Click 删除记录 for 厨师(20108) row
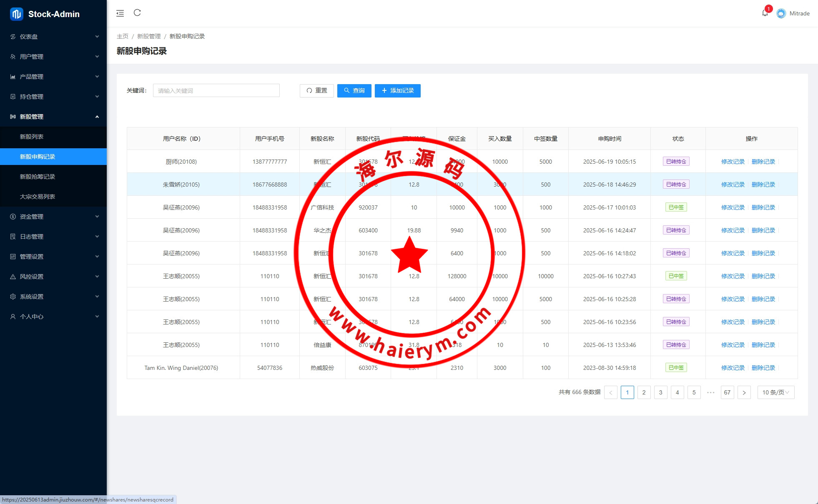 [763, 162]
